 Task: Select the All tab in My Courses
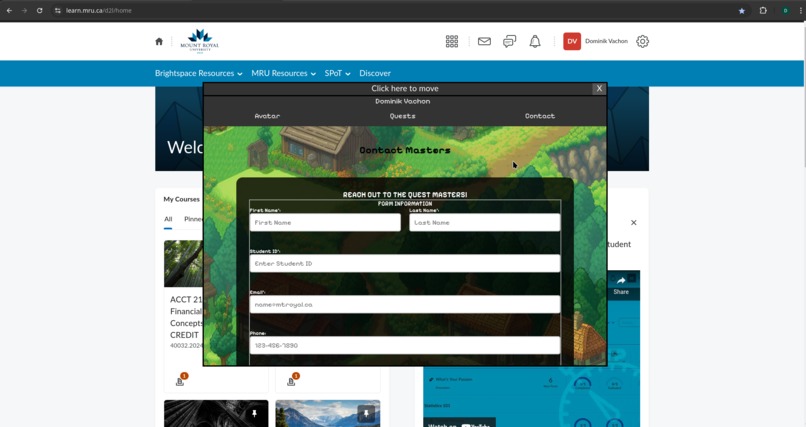(168, 219)
